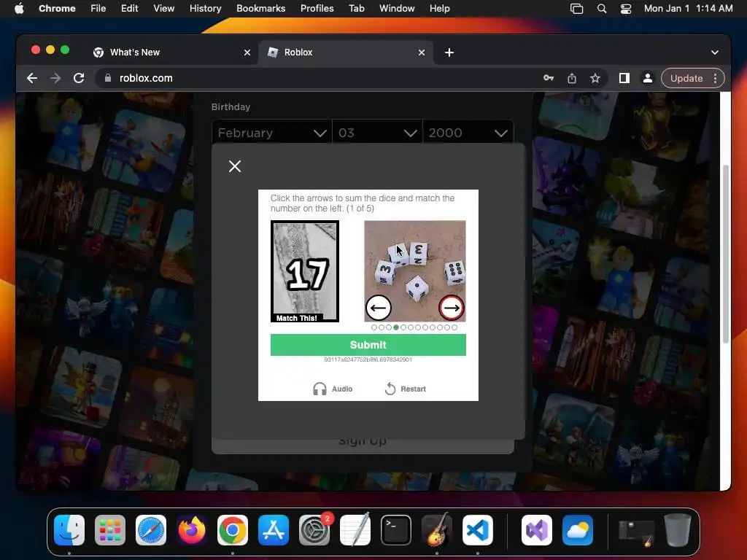This screenshot has width=747, height=560.
Task: Open the History menu
Action: [x=205, y=9]
